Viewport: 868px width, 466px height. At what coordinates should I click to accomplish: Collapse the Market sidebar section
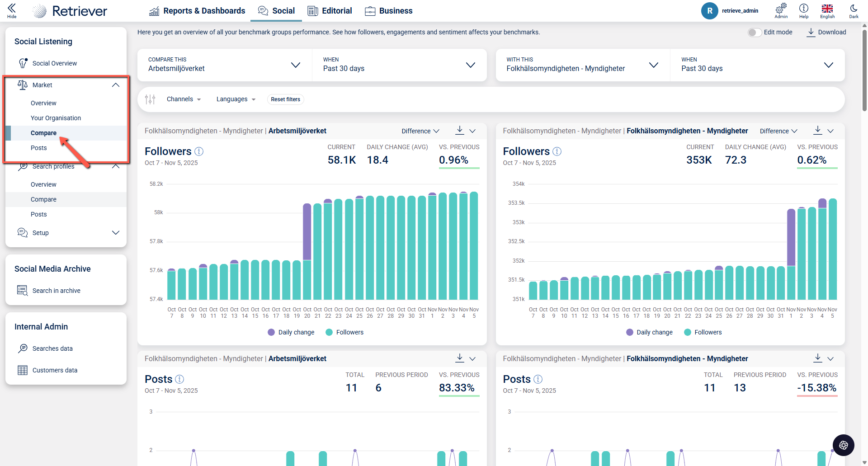pyautogui.click(x=116, y=85)
